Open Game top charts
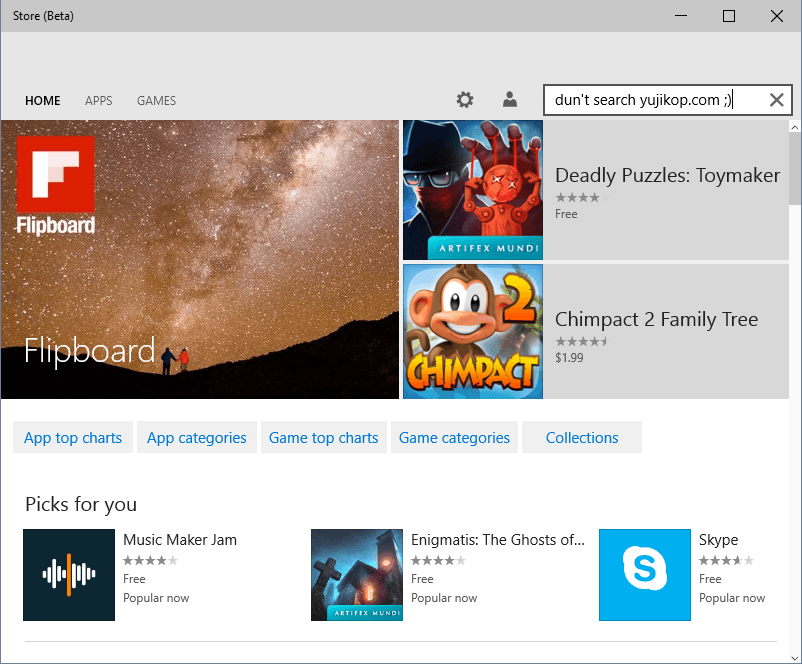The image size is (802, 664). (323, 437)
